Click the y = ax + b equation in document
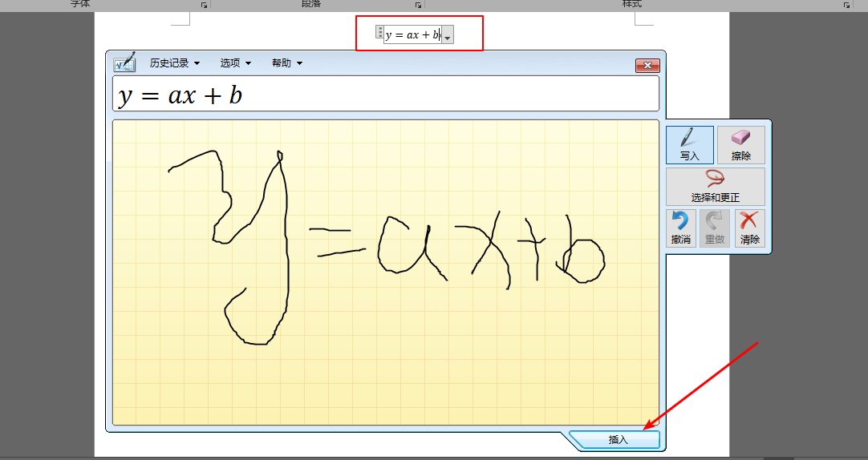 (412, 34)
